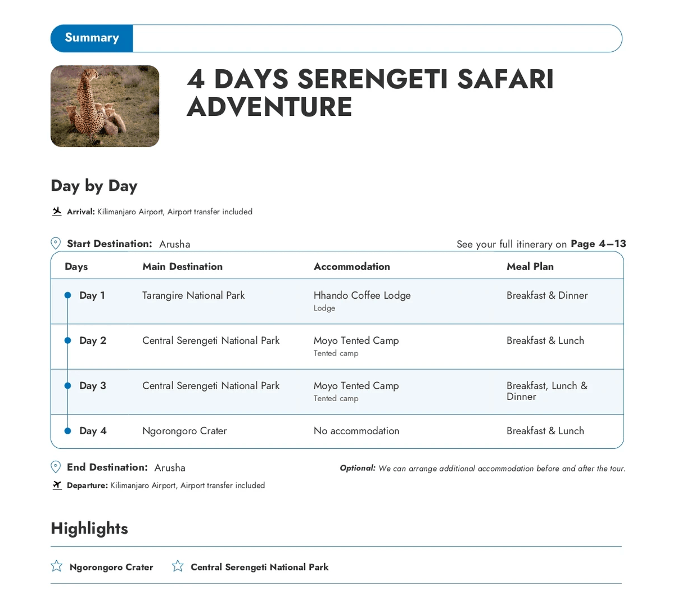Click the Meal Plan column header
Image resolution: width=673 pixels, height=616 pixels.
click(530, 267)
